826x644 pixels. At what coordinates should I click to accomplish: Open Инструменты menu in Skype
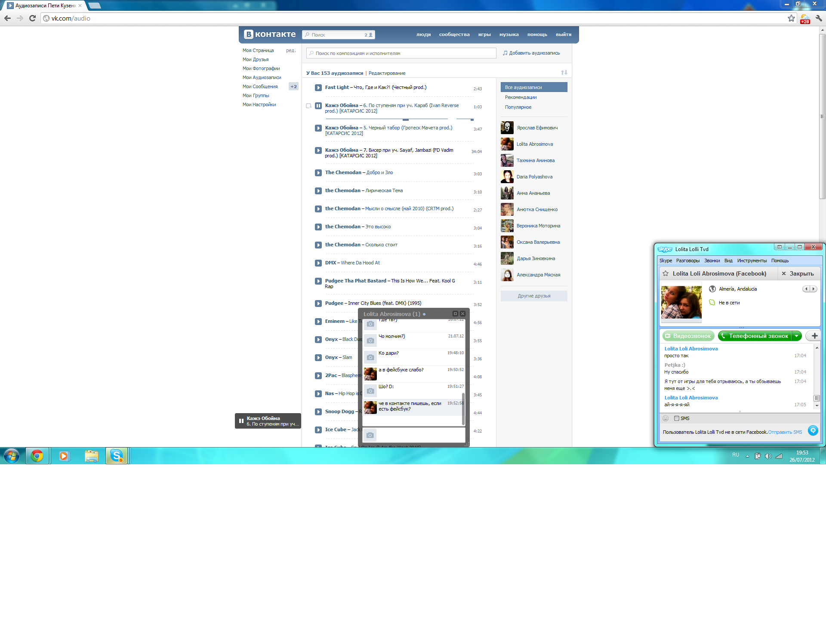tap(752, 261)
